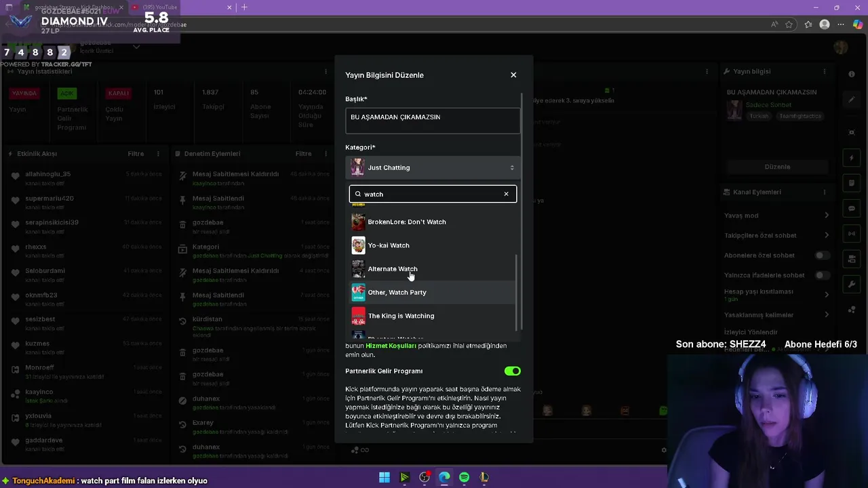
Task: Open Denetim Eylemleri panel kebab menu
Action: [325, 154]
